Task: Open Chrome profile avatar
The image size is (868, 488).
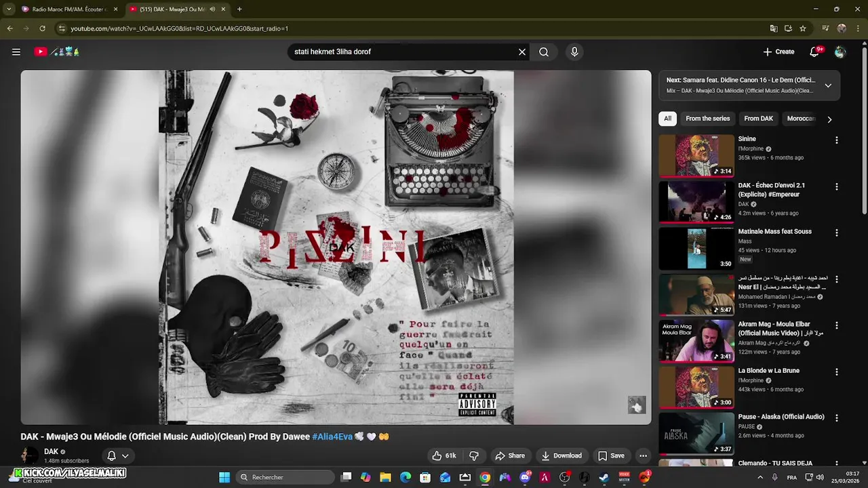Action: pos(842,28)
